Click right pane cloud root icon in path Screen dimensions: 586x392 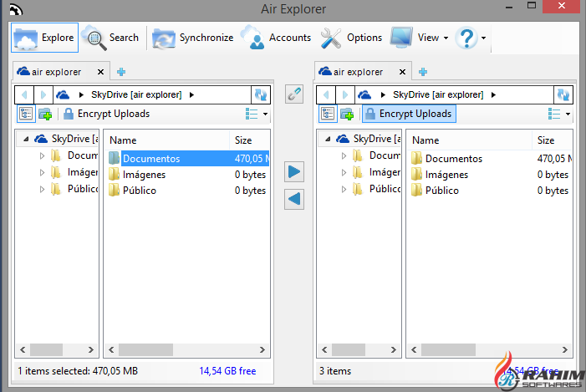tap(364, 95)
